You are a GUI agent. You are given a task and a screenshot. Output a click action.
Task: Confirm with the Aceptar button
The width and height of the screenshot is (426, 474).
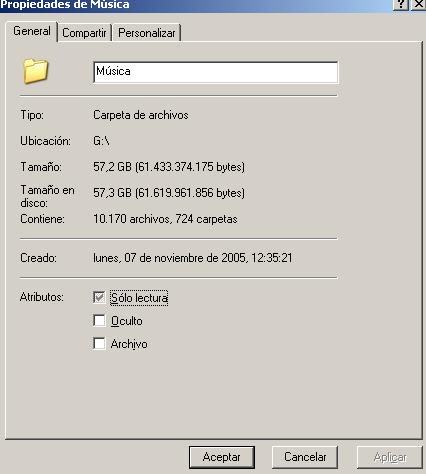[x=222, y=457]
